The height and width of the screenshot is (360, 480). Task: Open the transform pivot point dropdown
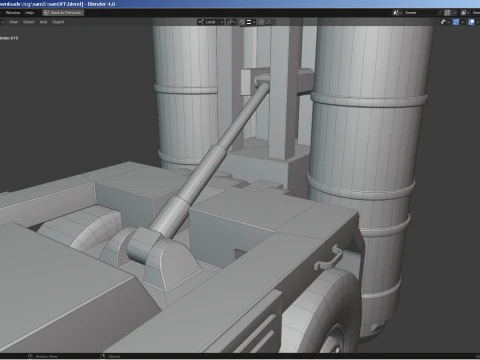point(231,22)
